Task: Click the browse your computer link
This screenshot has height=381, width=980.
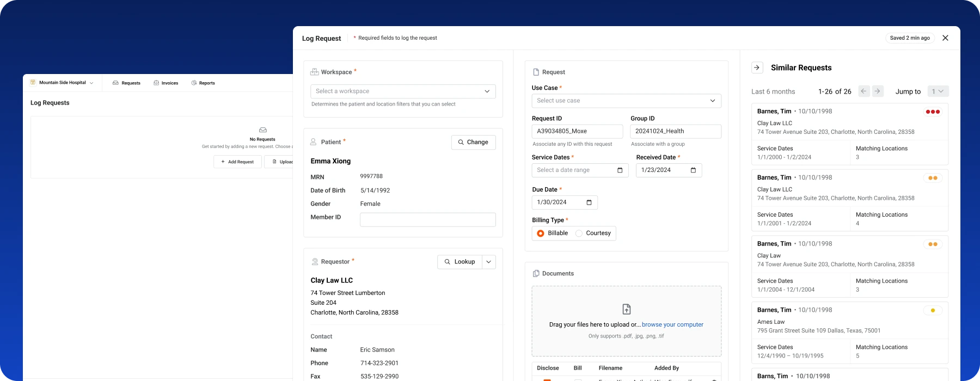Action: (x=672, y=325)
